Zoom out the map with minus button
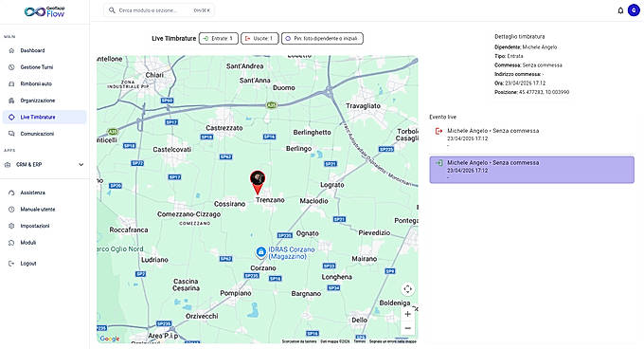The height and width of the screenshot is (349, 644). pyautogui.click(x=407, y=328)
